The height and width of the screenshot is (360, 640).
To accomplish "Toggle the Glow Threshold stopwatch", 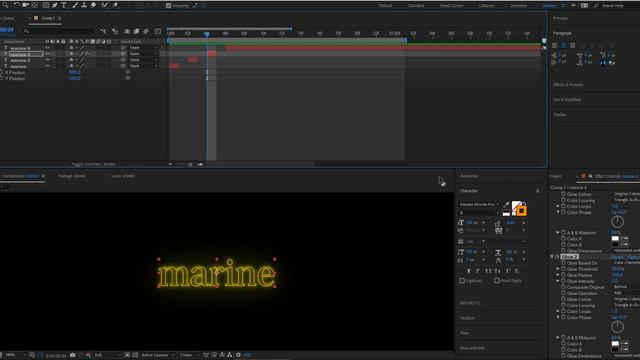I will (x=563, y=269).
